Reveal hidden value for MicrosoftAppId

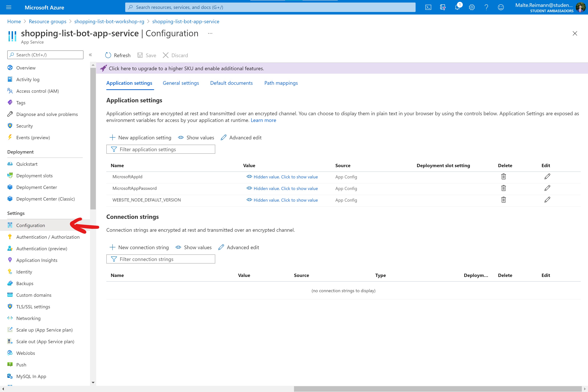coord(282,177)
